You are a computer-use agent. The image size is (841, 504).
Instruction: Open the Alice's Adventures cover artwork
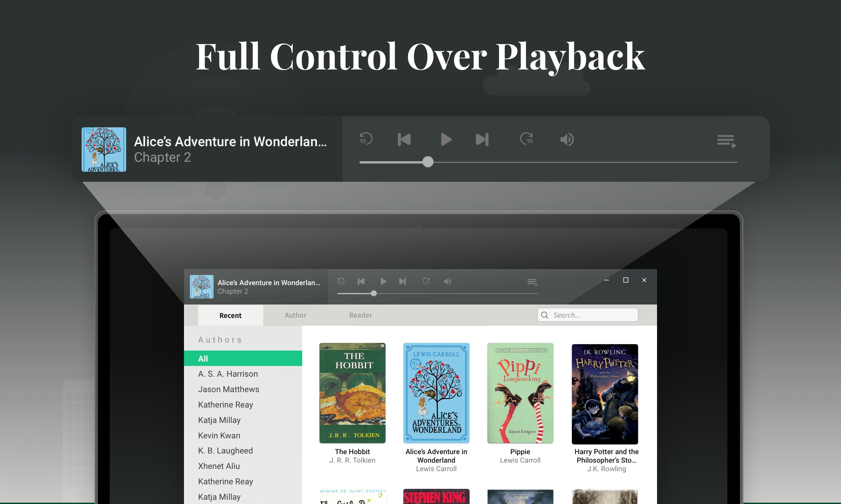(103, 149)
